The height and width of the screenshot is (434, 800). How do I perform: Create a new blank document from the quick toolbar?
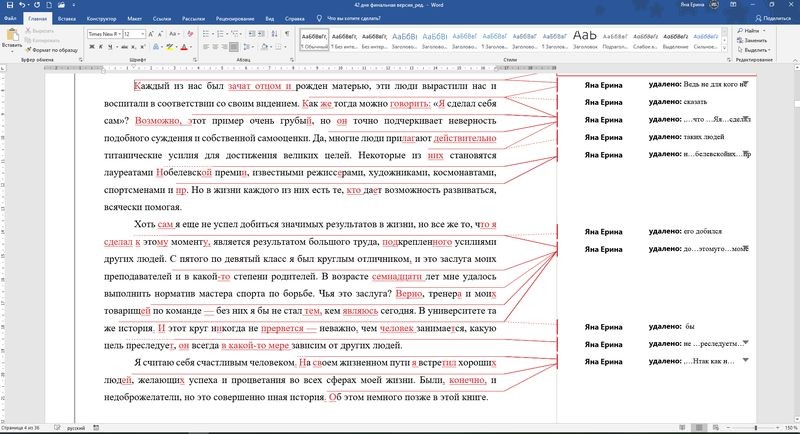49,5
